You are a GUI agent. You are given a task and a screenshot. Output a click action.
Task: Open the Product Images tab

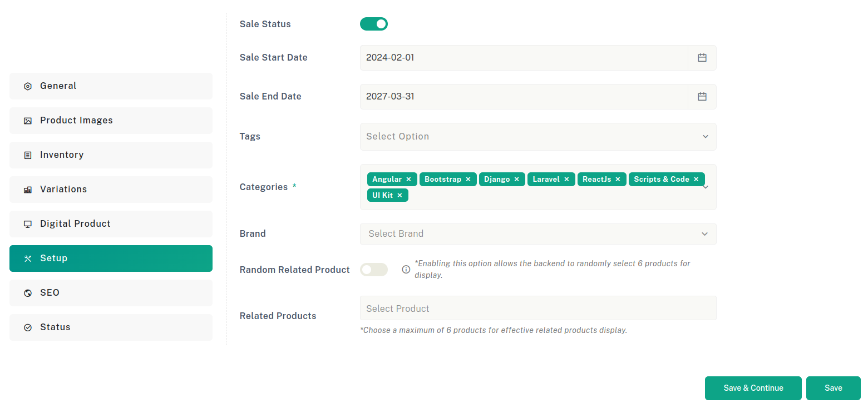tap(111, 121)
